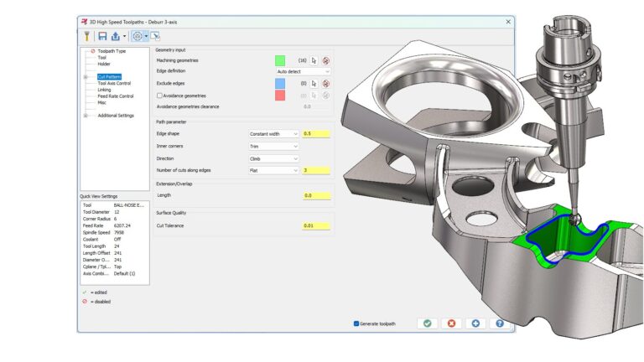Open the Direction Climb dropdown
This screenshot has width=644, height=362.
(273, 158)
